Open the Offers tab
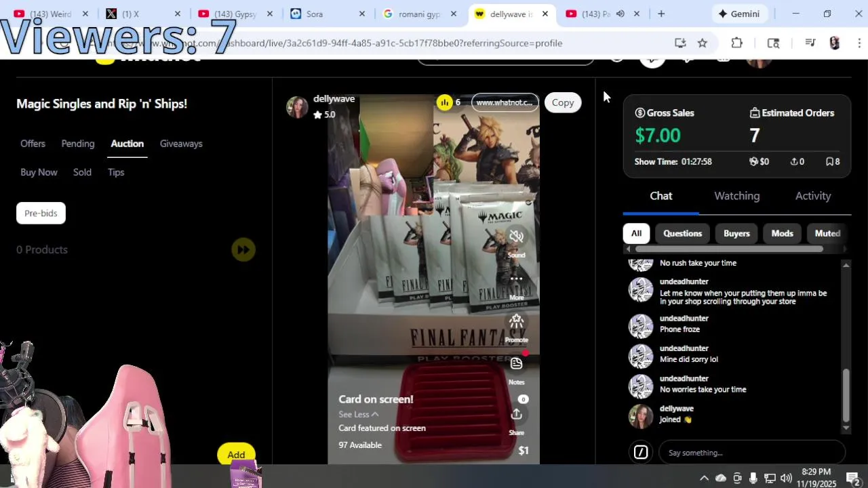The height and width of the screenshot is (488, 868). tap(33, 144)
